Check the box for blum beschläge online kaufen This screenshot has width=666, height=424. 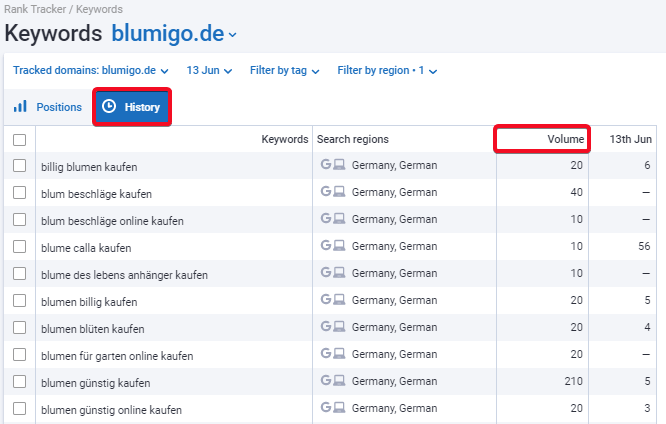[19, 220]
